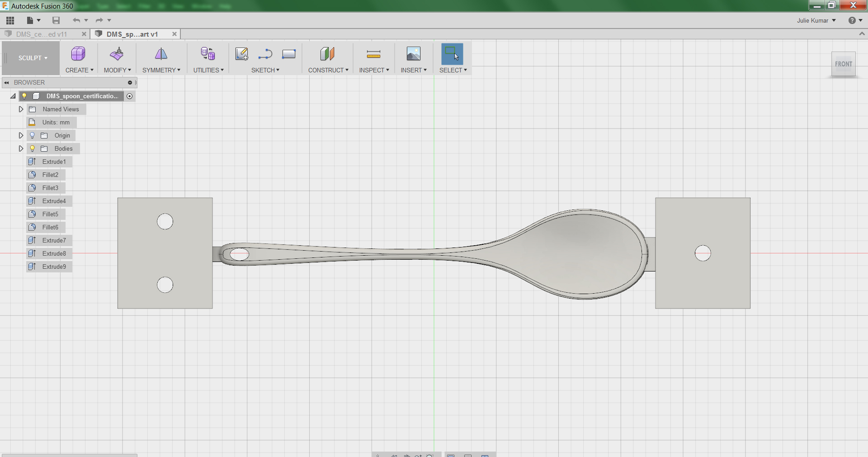Screen dimensions: 868x457
Task: Open the CREATE menu
Action: (x=79, y=70)
